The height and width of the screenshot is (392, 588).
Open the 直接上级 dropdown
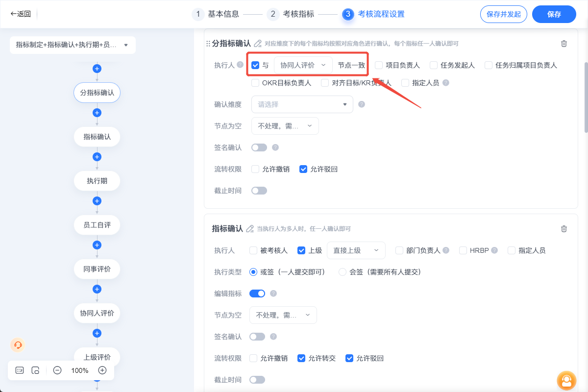[356, 250]
